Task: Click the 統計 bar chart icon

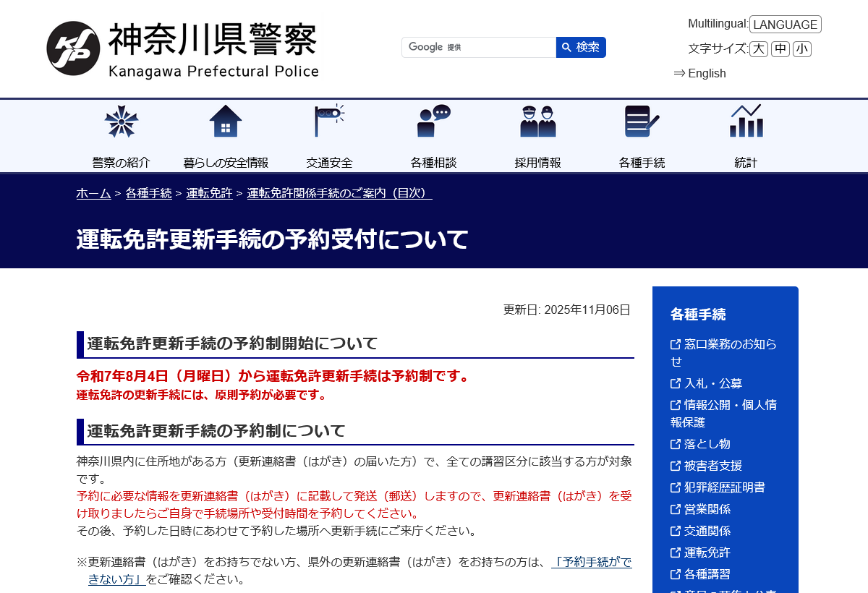Action: pos(746,121)
